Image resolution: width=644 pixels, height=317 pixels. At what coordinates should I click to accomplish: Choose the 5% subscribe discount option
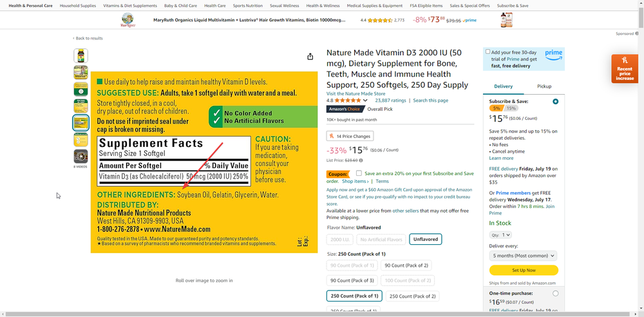pos(496,108)
